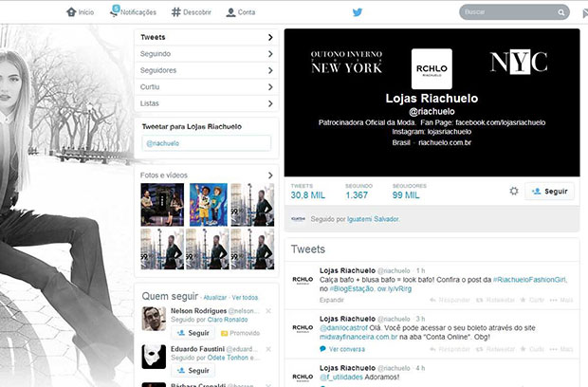Go to Início home icon

click(x=71, y=12)
